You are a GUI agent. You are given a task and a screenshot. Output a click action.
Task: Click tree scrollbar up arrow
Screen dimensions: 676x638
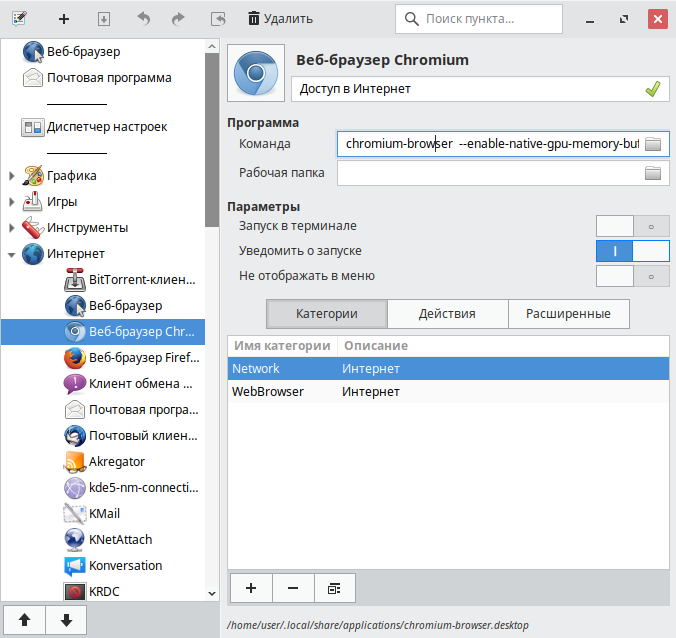[212, 46]
